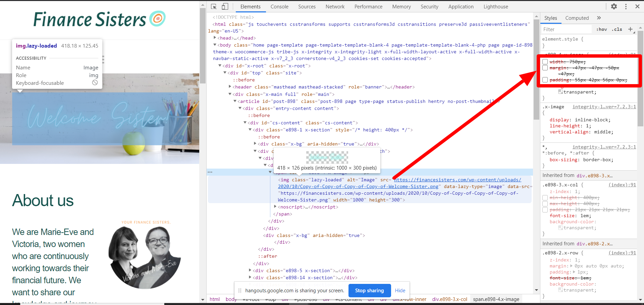Collapse the body element node
The width and height of the screenshot is (644, 305).
pyautogui.click(x=215, y=45)
